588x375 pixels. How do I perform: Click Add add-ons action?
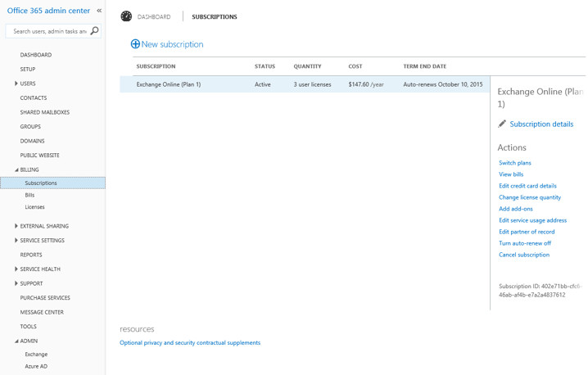coord(516,209)
